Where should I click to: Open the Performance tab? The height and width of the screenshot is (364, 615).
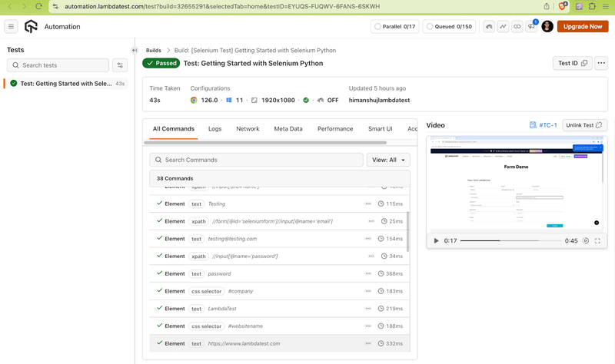(x=335, y=129)
